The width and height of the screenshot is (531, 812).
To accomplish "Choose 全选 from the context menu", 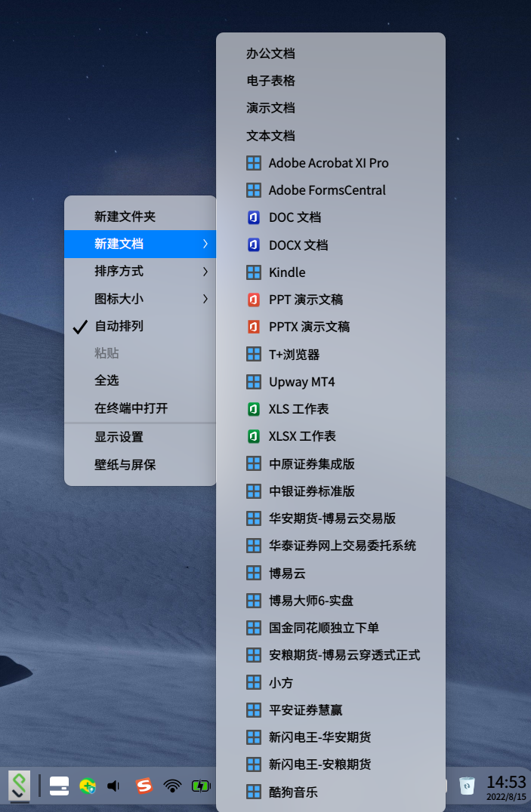I will (x=140, y=380).
